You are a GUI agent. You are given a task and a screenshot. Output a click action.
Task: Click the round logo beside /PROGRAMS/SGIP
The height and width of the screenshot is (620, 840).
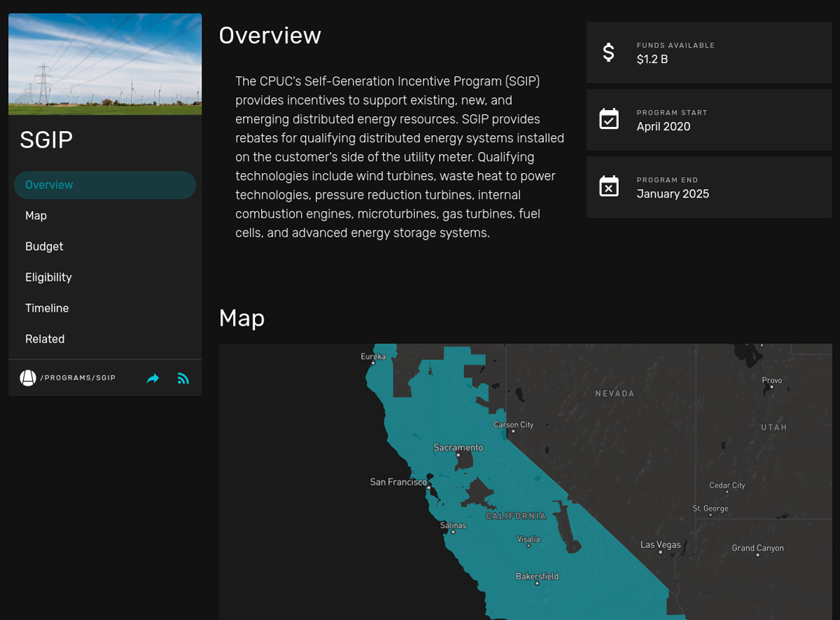coord(28,378)
